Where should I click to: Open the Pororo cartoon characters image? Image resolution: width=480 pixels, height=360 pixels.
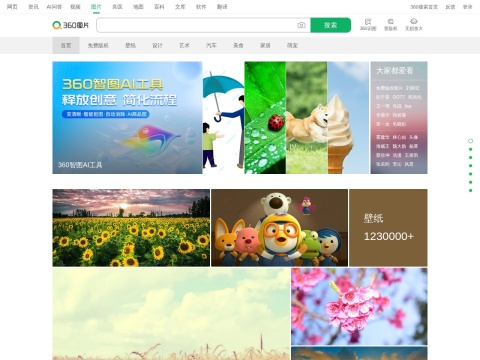[279, 228]
